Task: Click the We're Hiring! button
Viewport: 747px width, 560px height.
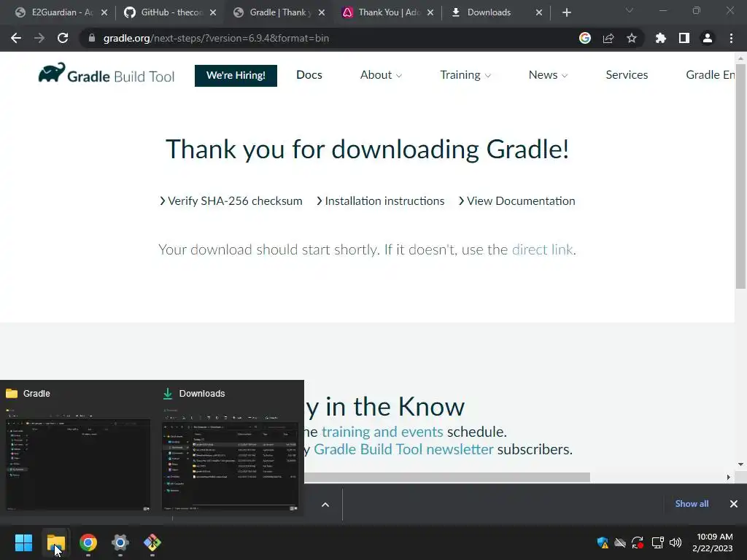Action: tap(236, 75)
